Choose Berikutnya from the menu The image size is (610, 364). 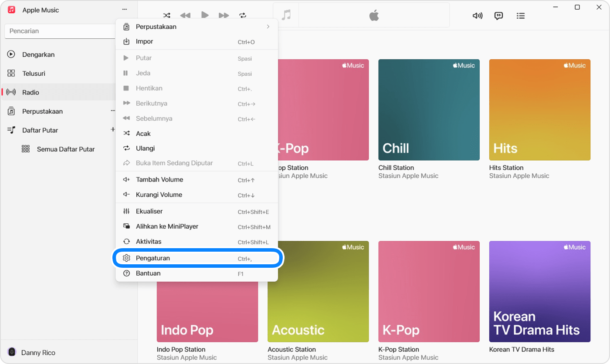click(x=197, y=104)
